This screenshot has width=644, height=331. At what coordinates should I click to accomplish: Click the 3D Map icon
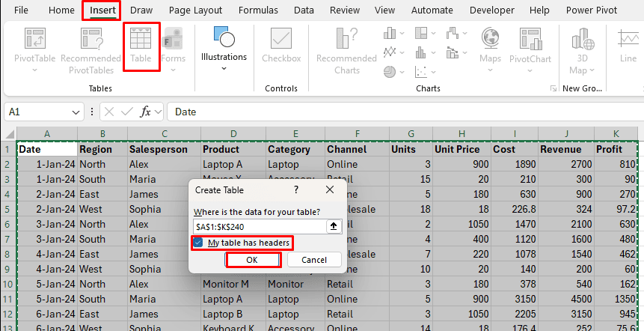point(583,40)
